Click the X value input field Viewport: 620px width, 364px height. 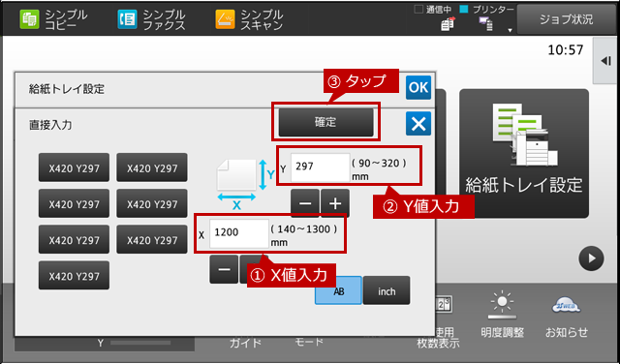(239, 233)
